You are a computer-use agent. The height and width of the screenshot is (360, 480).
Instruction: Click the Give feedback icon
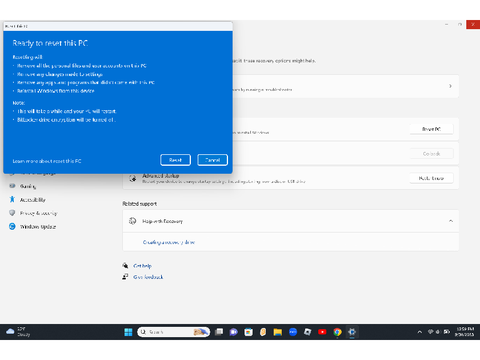point(125,277)
